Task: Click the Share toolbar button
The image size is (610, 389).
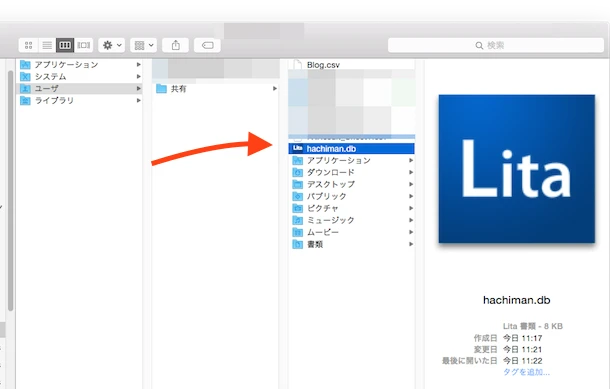Action: point(175,46)
